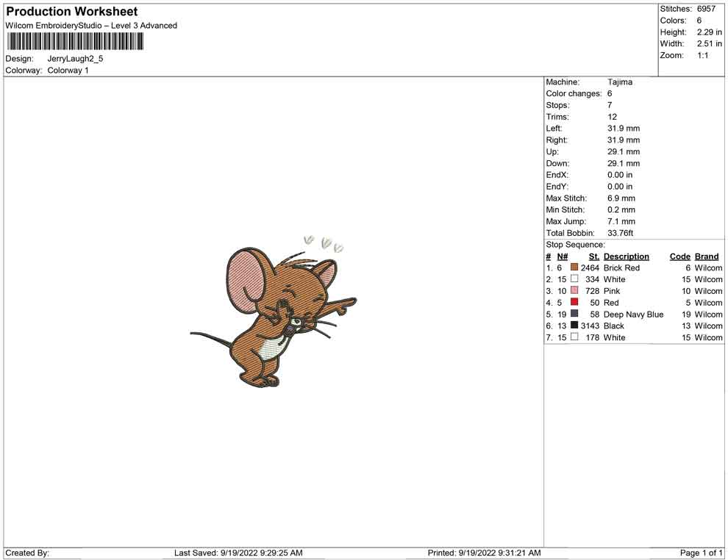Click the Machine value 'Tajima'

[x=620, y=82]
